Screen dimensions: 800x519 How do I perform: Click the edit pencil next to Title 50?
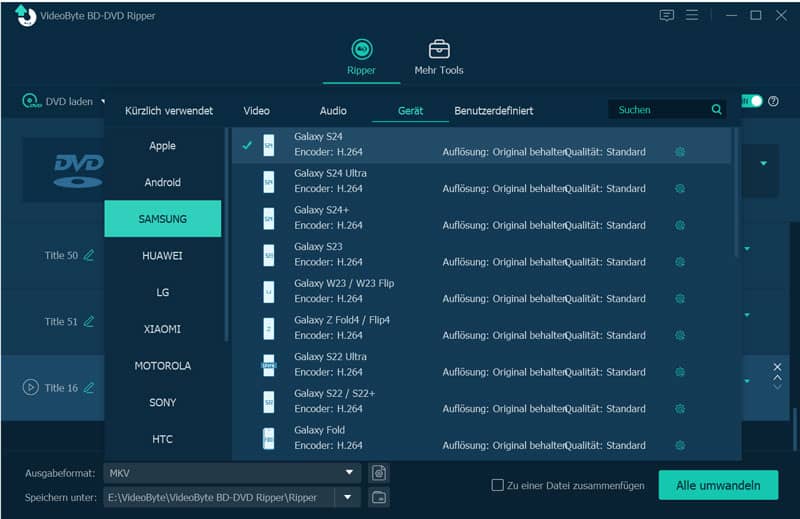(89, 255)
